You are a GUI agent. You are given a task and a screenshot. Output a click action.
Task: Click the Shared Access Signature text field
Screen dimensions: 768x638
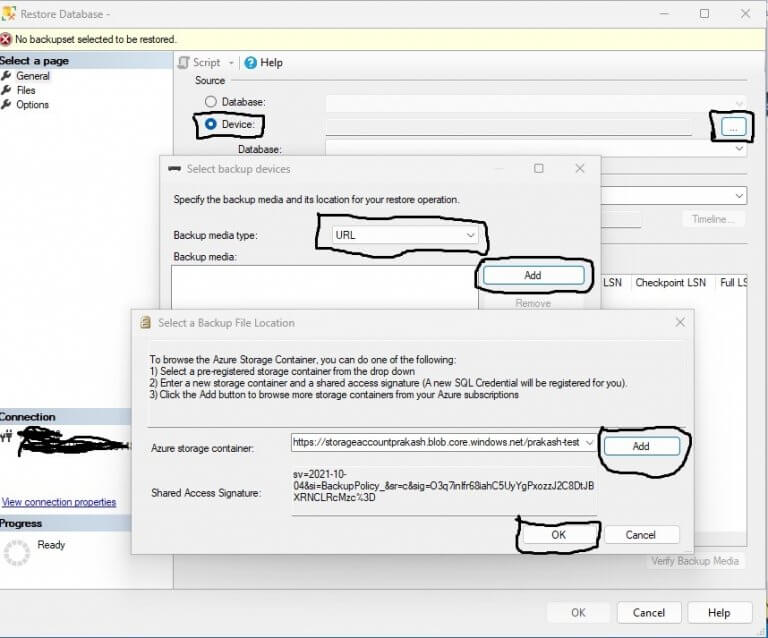(x=444, y=492)
